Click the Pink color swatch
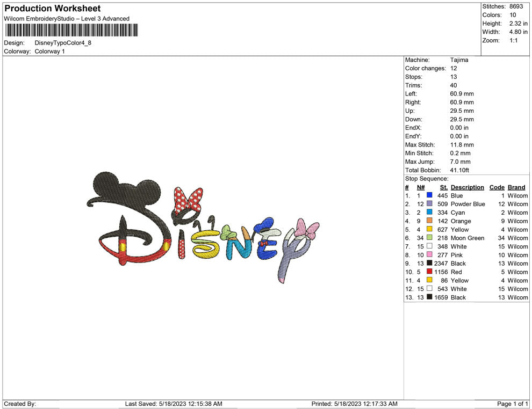 [429, 254]
